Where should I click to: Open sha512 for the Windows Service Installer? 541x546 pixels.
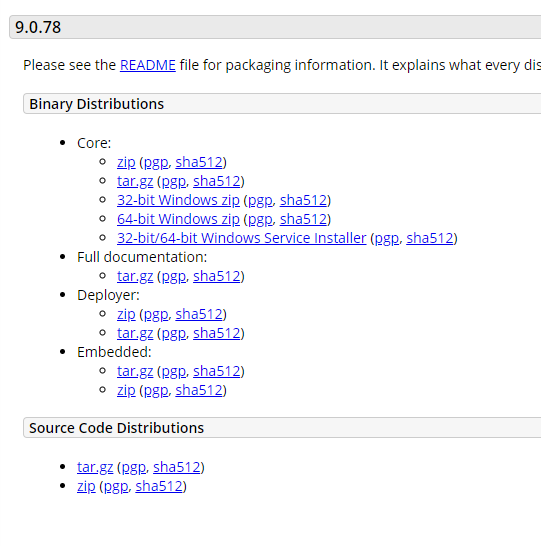click(430, 238)
